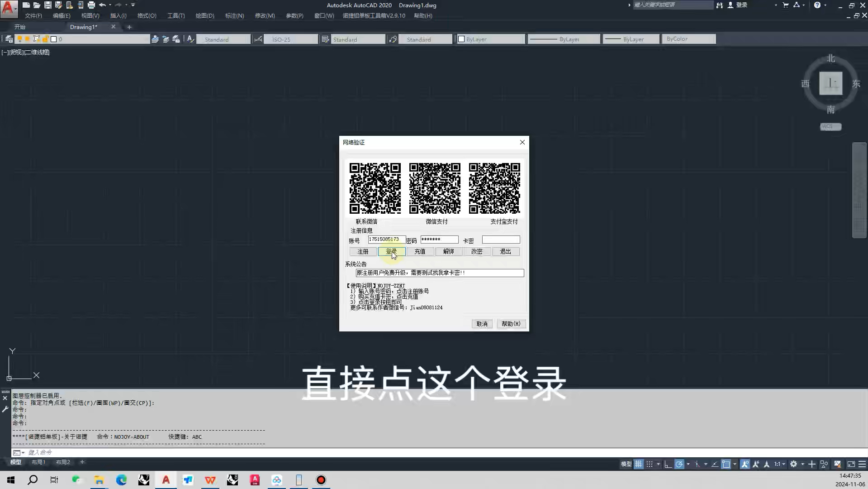868x489 pixels.
Task: Open the ByLayer color swatch control
Action: (x=491, y=39)
